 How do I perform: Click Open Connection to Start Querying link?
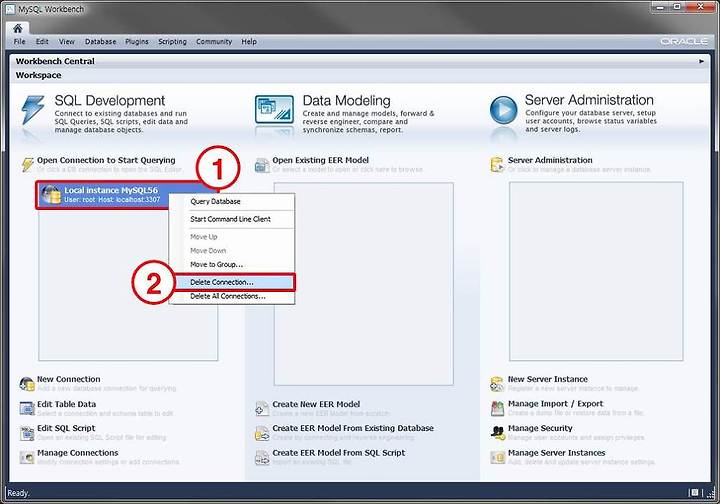[x=106, y=160]
